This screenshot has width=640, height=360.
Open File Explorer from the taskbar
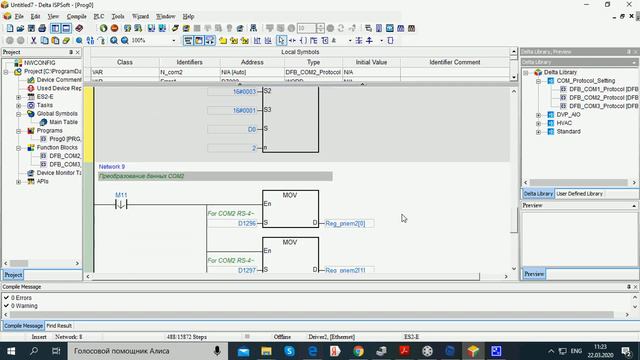pyautogui.click(x=267, y=351)
